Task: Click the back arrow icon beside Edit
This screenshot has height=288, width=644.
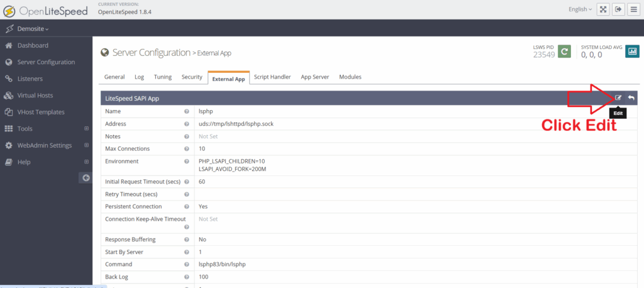Action: coord(631,97)
